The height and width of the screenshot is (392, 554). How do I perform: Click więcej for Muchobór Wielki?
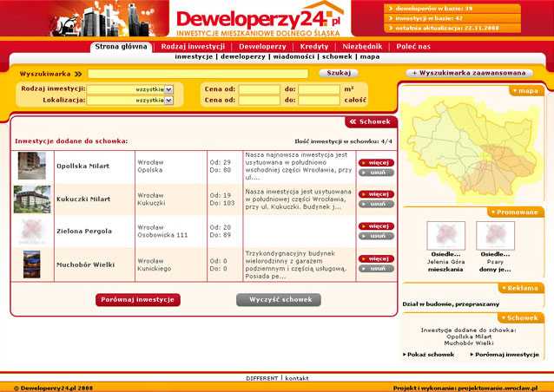pyautogui.click(x=376, y=258)
